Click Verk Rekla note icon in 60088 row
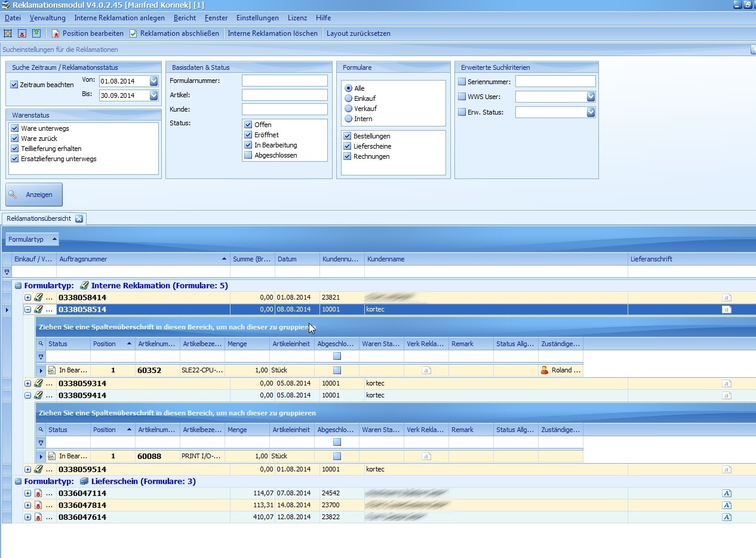756x558 pixels. 426,456
